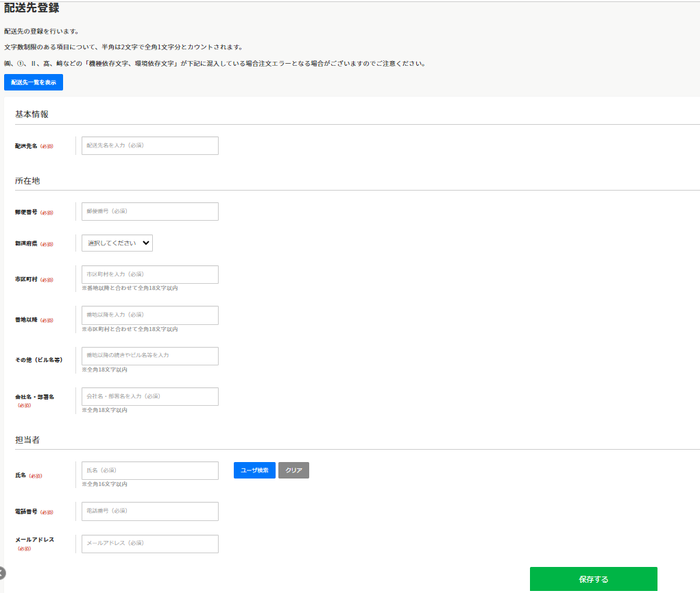Viewport: 700px width, 593px height.
Task: Click the メールアドレス field label text
Action: point(34,540)
